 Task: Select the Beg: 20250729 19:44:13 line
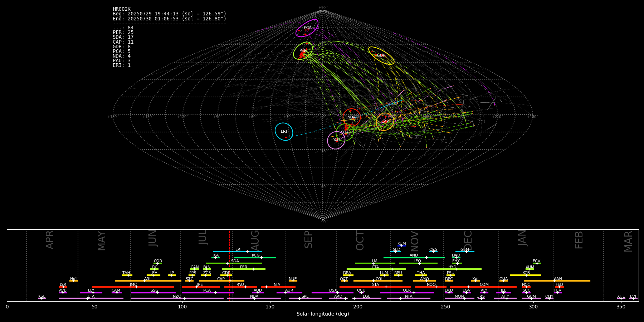coord(170,14)
